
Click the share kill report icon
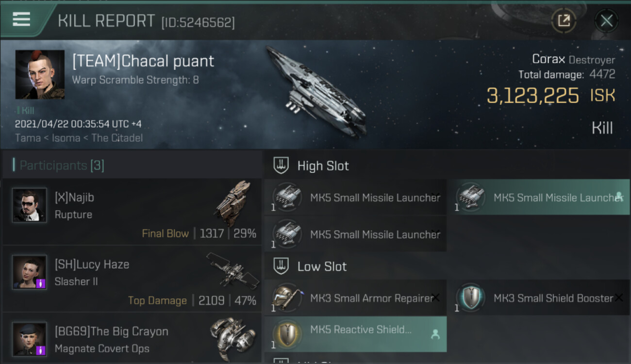tap(564, 21)
